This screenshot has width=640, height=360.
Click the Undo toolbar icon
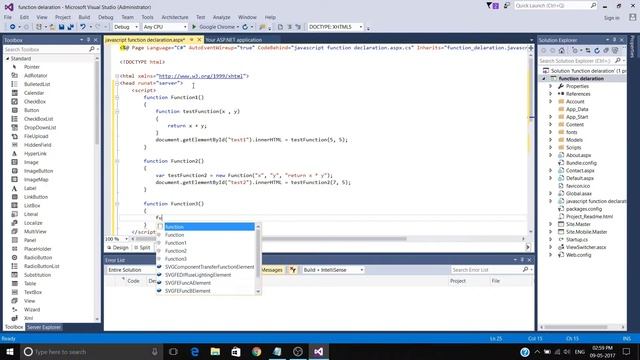tap(83, 27)
